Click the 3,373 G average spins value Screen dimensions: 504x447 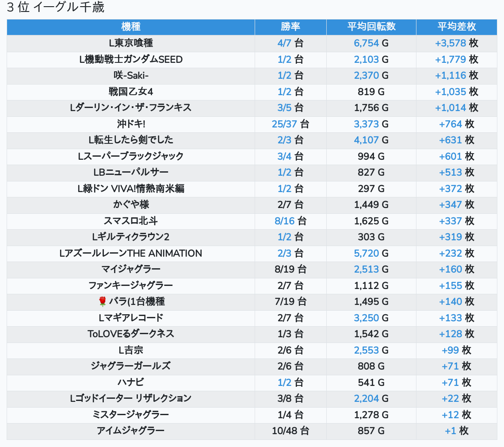pos(371,124)
